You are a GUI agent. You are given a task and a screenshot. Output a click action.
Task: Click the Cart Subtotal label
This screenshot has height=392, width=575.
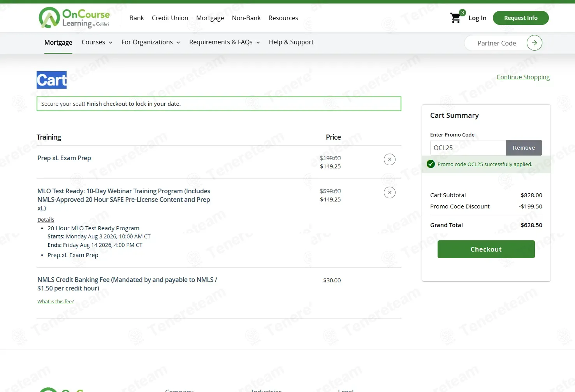[448, 195]
